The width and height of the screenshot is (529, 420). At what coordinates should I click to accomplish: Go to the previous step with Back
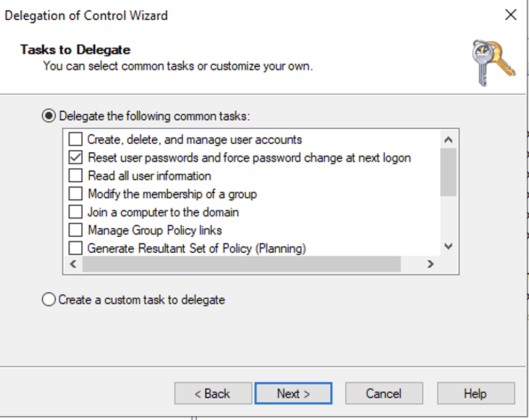pos(213,393)
